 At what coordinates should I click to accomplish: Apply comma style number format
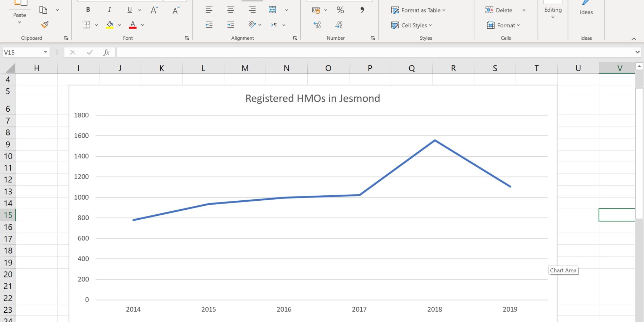(x=362, y=10)
